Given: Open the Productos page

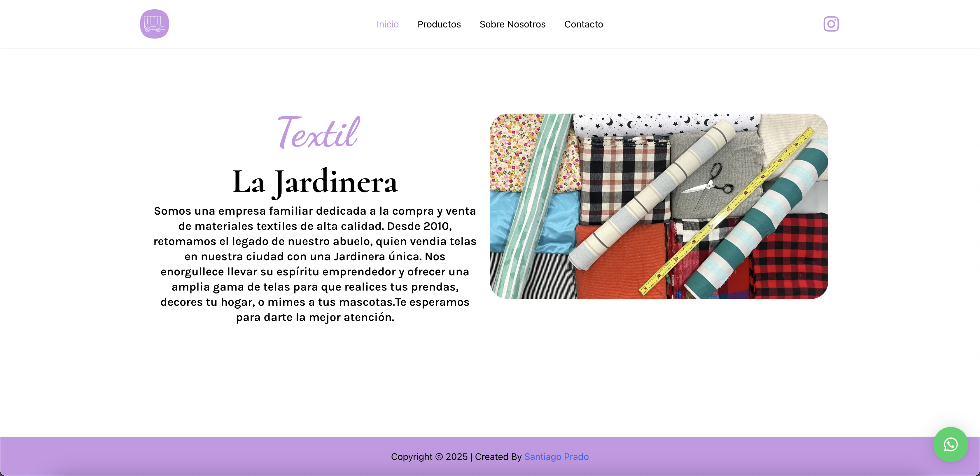Looking at the screenshot, I should click(439, 24).
